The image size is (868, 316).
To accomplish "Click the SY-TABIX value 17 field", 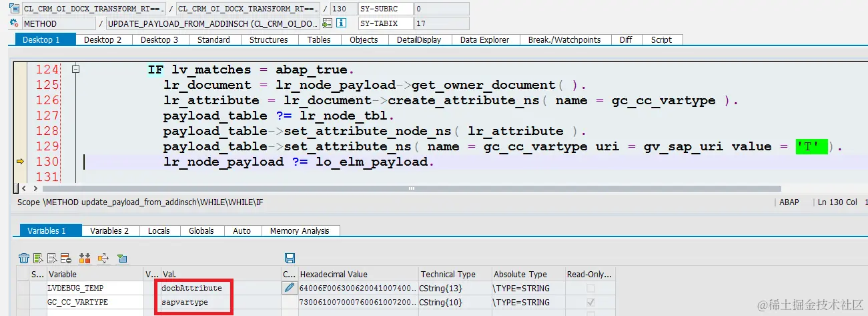I will 441,23.
